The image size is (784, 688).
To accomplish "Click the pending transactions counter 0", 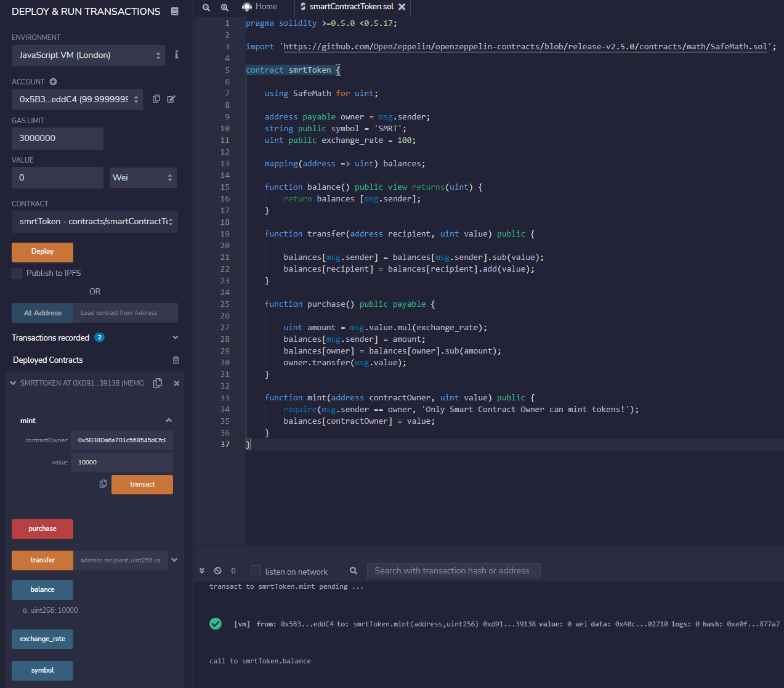I will pyautogui.click(x=233, y=571).
